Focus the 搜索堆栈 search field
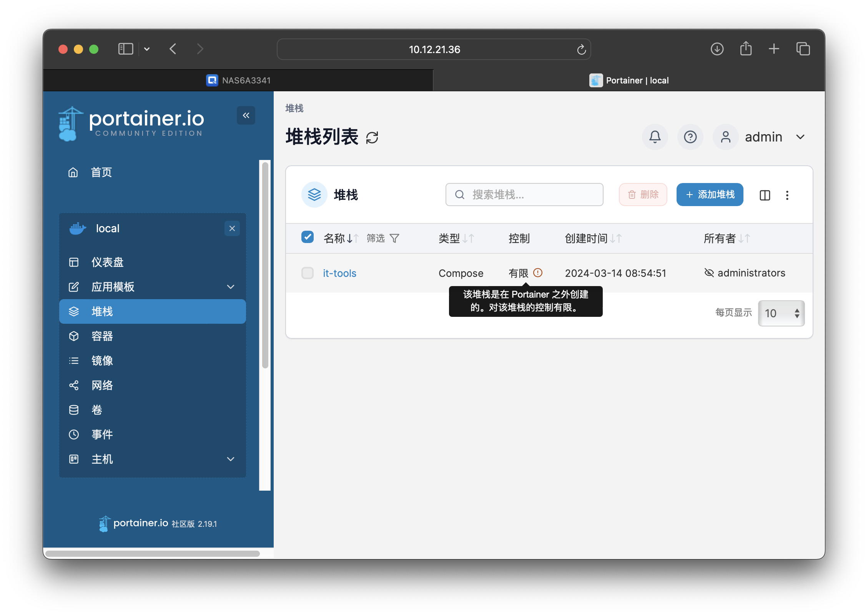 point(524,195)
